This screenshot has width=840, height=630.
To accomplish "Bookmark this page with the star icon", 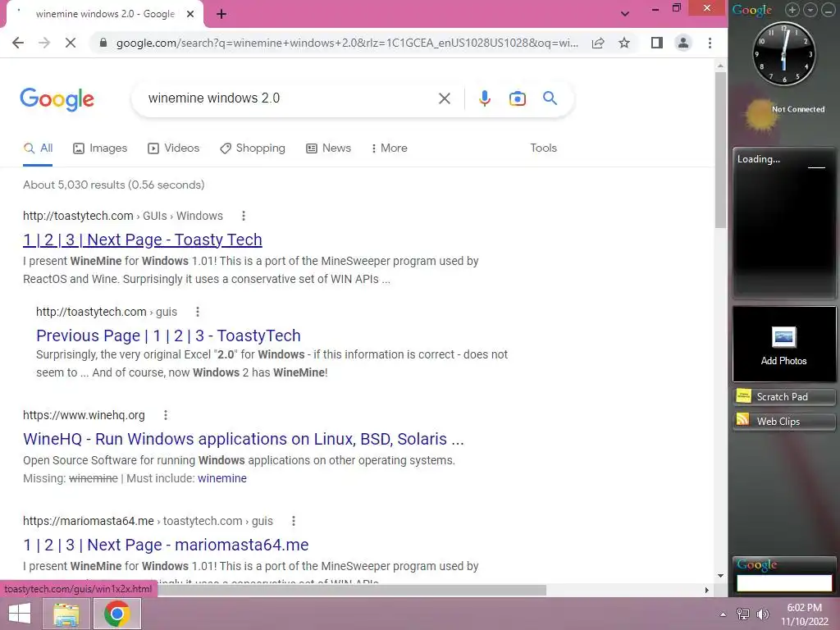I will pyautogui.click(x=624, y=43).
